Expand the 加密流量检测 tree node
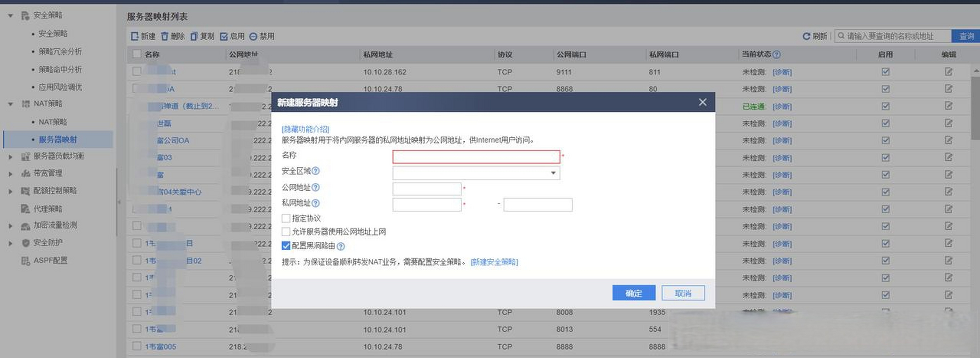The image size is (980, 358). coord(11,226)
